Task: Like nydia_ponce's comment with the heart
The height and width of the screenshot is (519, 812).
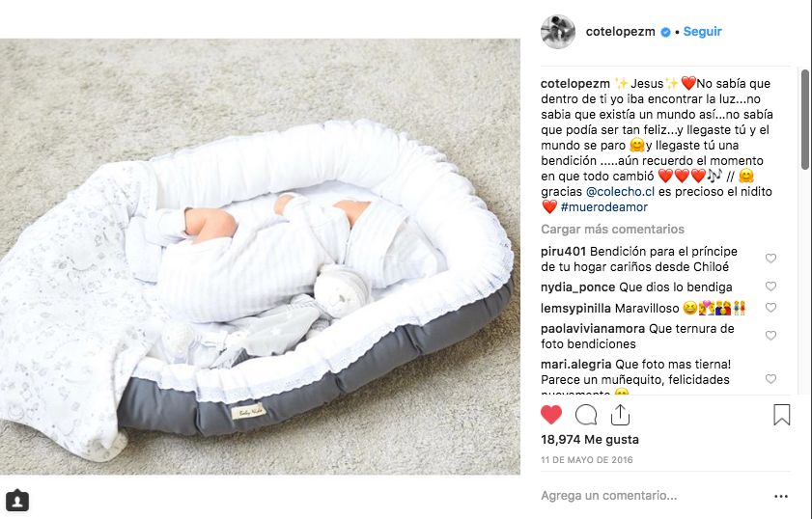Action: tap(770, 287)
